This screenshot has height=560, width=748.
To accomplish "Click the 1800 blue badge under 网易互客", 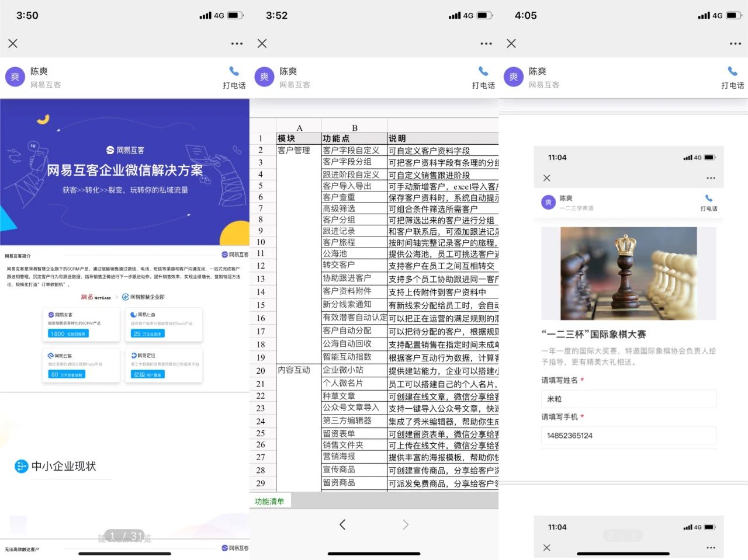I will [x=68, y=333].
